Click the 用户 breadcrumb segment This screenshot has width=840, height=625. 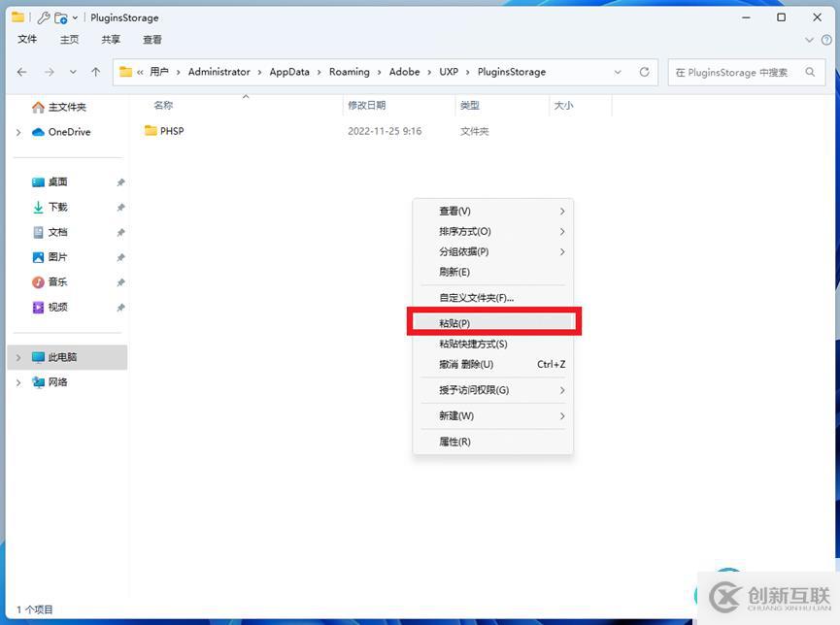click(x=159, y=72)
